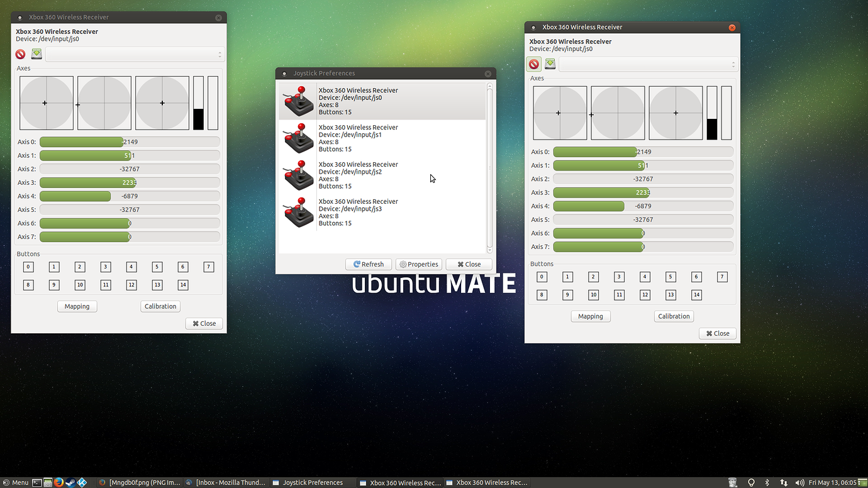Click button indicator 12 in left receiver window
This screenshot has height=488, width=868.
coord(131,285)
